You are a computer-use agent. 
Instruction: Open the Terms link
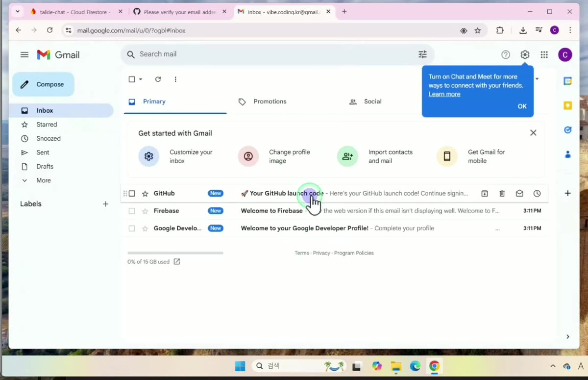tap(302, 253)
